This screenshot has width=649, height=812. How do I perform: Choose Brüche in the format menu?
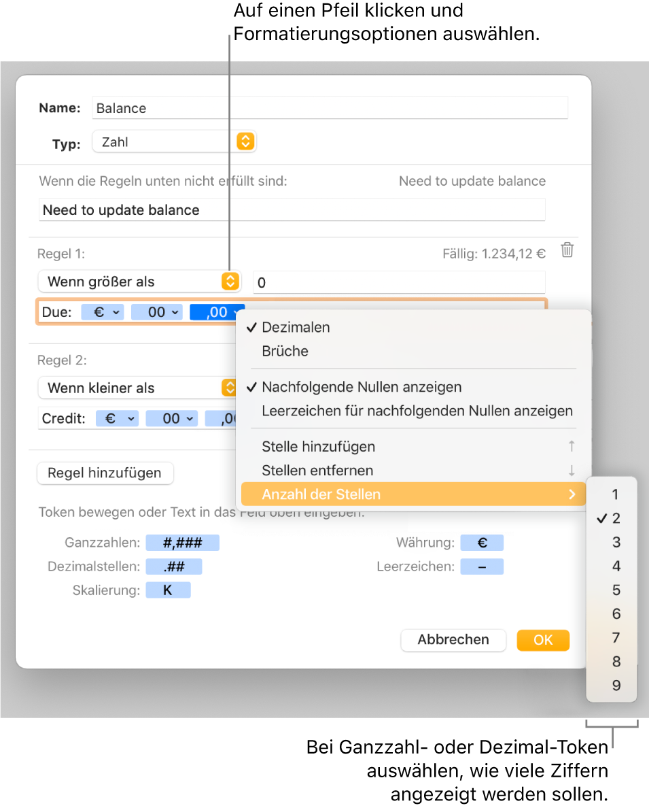[x=413, y=351]
